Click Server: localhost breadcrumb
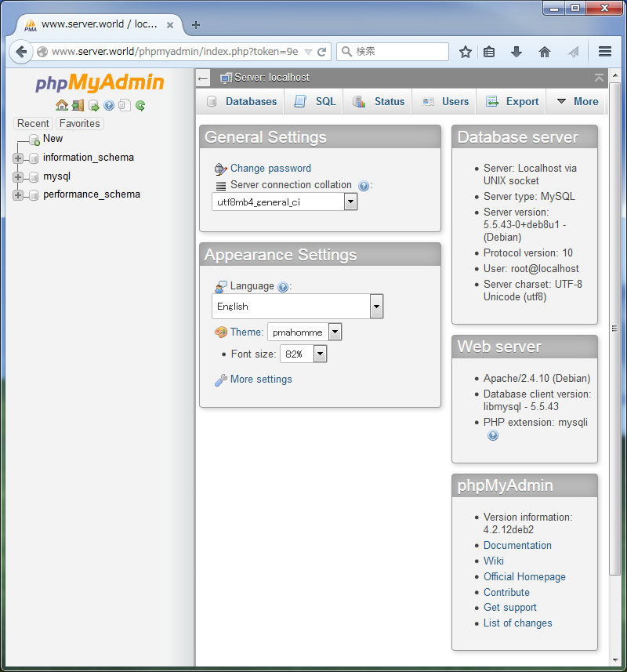The image size is (627, 672). click(271, 78)
